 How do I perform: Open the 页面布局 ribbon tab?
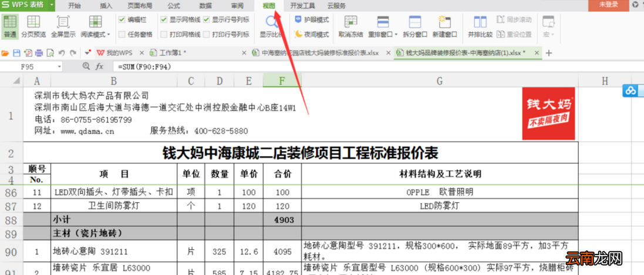point(140,6)
